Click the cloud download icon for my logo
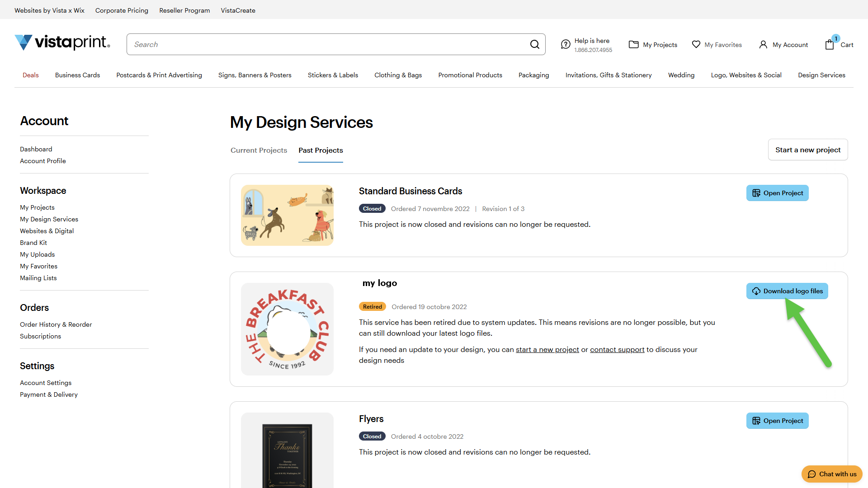 click(x=756, y=291)
